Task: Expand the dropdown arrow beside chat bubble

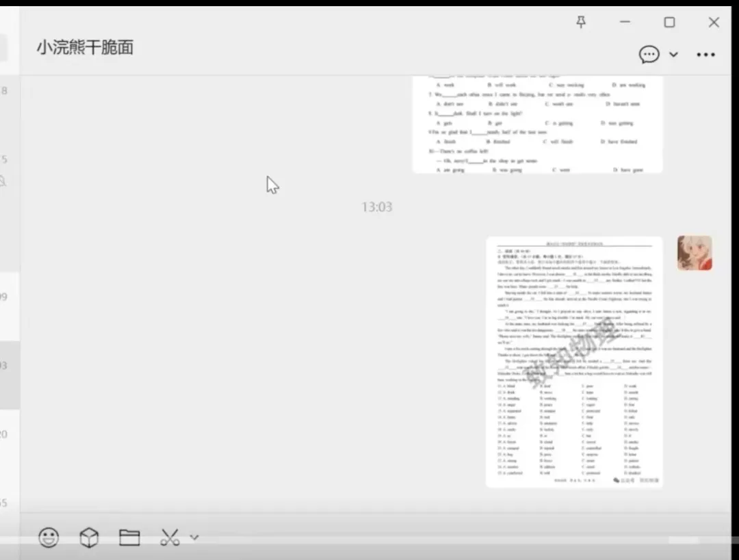Action: pos(673,55)
